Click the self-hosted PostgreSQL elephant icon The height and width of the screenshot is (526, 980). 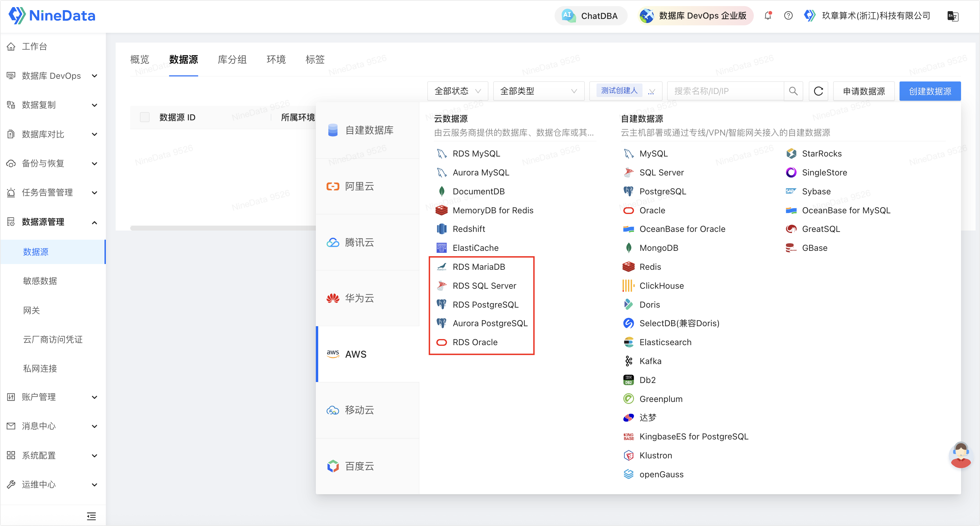pyautogui.click(x=628, y=191)
